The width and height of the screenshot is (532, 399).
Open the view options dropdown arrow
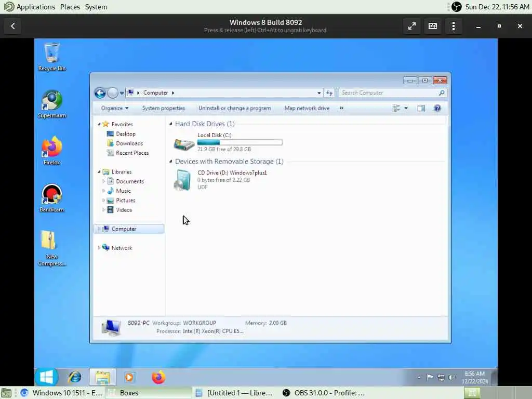[406, 108]
